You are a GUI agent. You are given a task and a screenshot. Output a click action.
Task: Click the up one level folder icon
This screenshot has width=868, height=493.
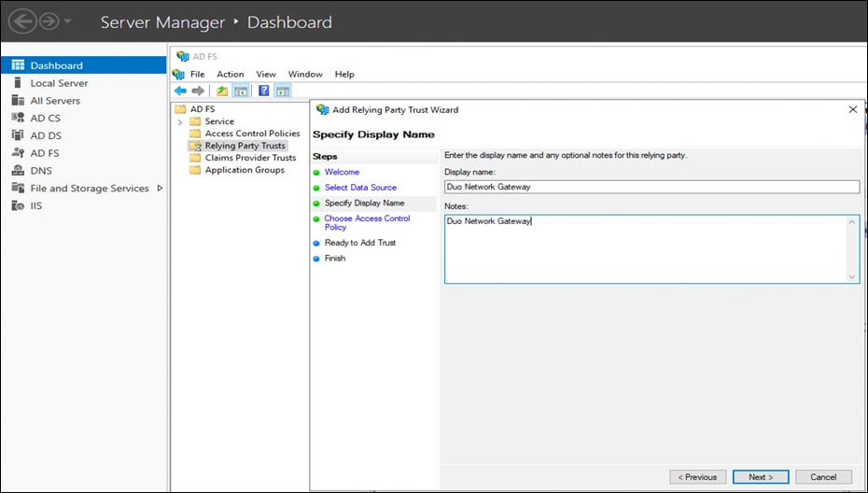click(x=222, y=91)
